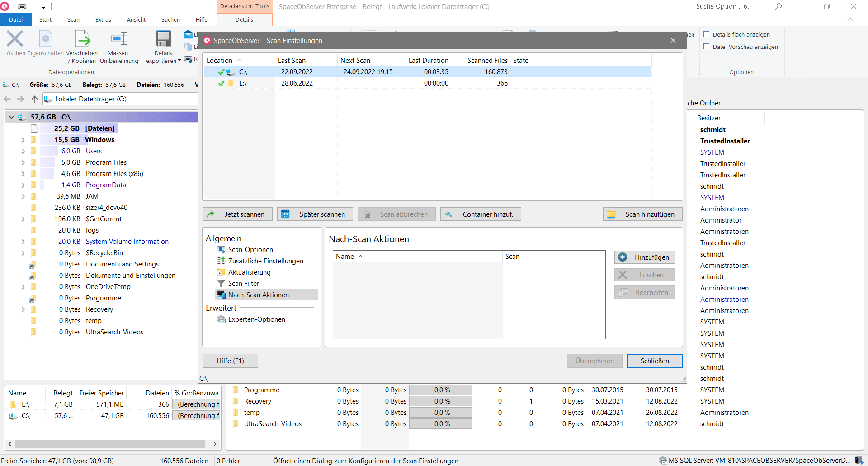This screenshot has height=466, width=868.
Task: Expand the JAM folder node
Action: pyautogui.click(x=23, y=196)
